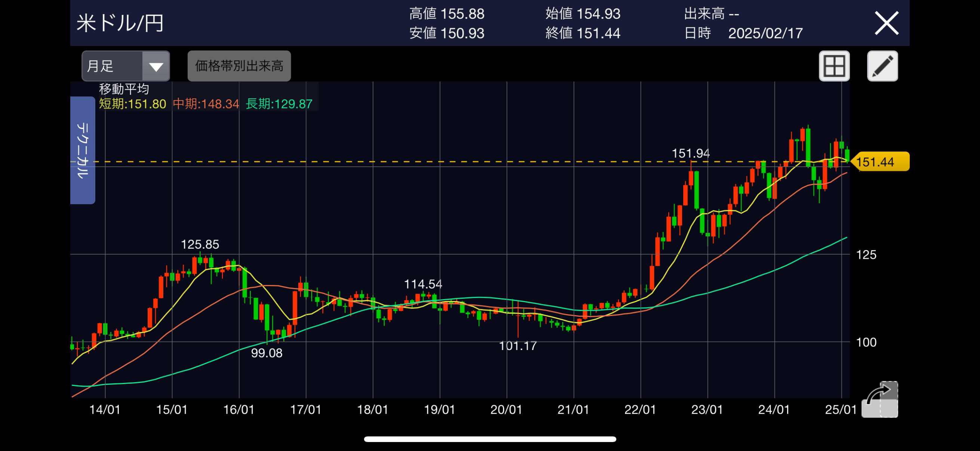Tap the rotate/share arrow icon
Viewport: 980px width, 451px height.
pos(879,399)
